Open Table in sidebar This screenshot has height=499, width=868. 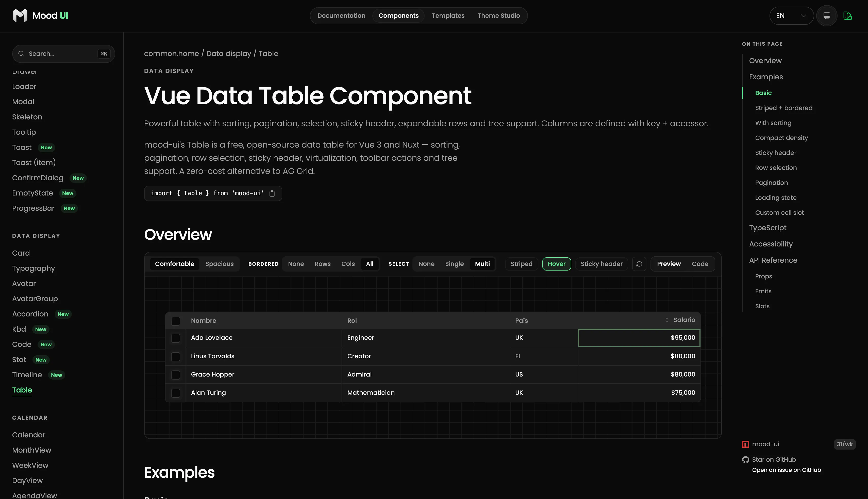(22, 390)
